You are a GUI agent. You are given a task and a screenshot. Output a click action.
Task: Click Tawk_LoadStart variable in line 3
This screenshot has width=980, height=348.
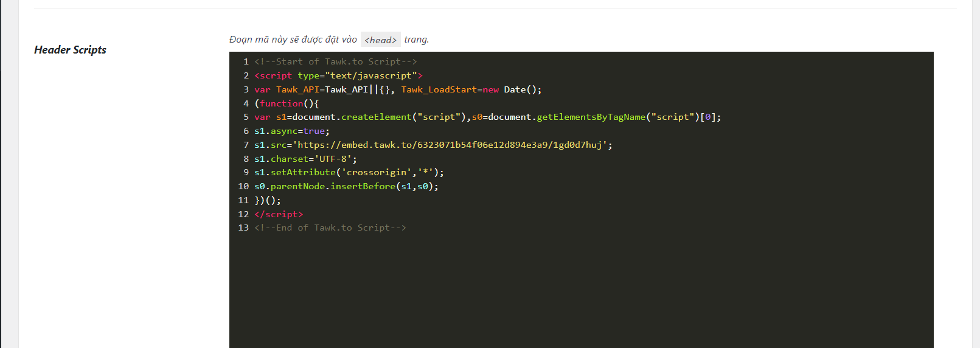(x=439, y=89)
